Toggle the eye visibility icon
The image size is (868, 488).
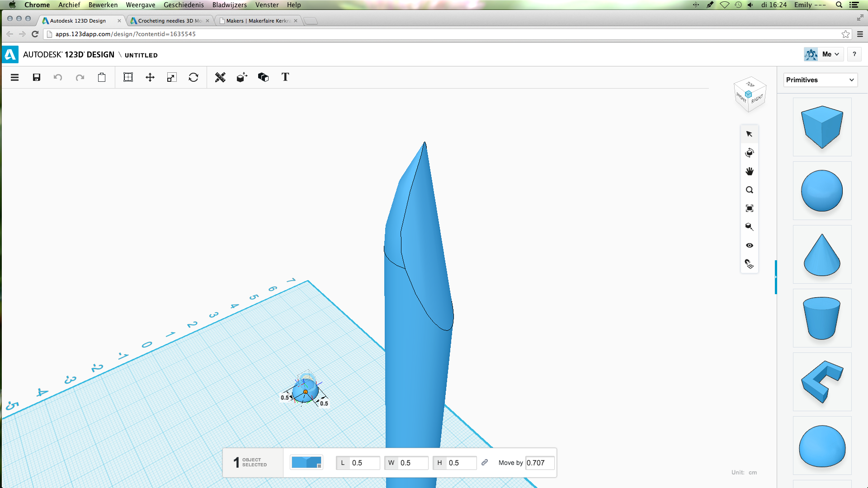point(750,245)
